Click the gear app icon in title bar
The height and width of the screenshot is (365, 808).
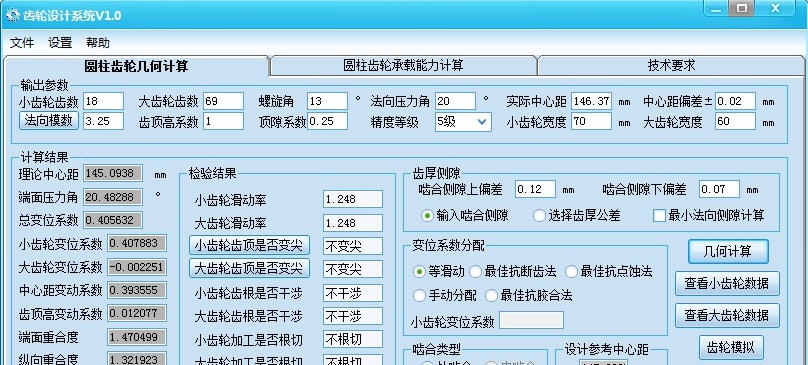pos(12,15)
